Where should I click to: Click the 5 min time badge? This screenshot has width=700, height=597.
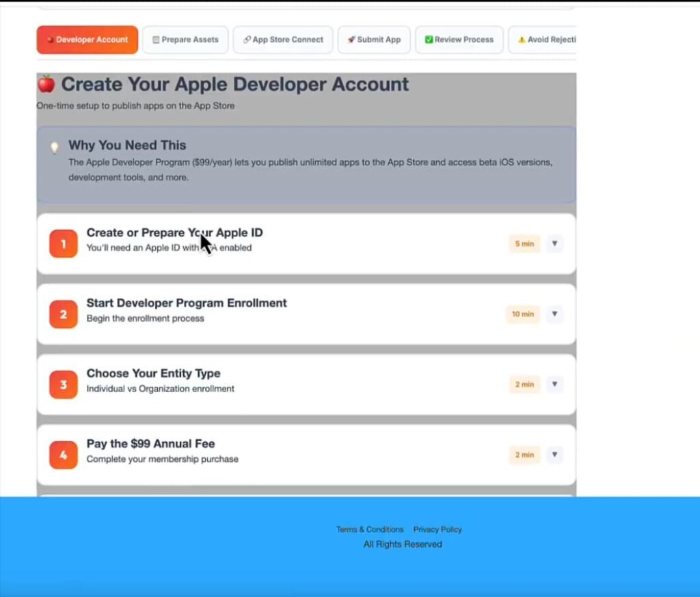pos(524,243)
